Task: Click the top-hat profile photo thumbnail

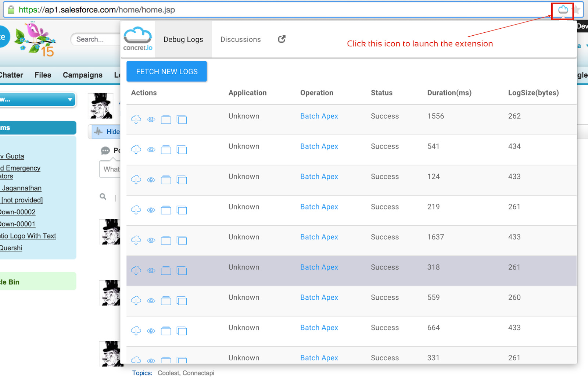Action: tap(101, 106)
